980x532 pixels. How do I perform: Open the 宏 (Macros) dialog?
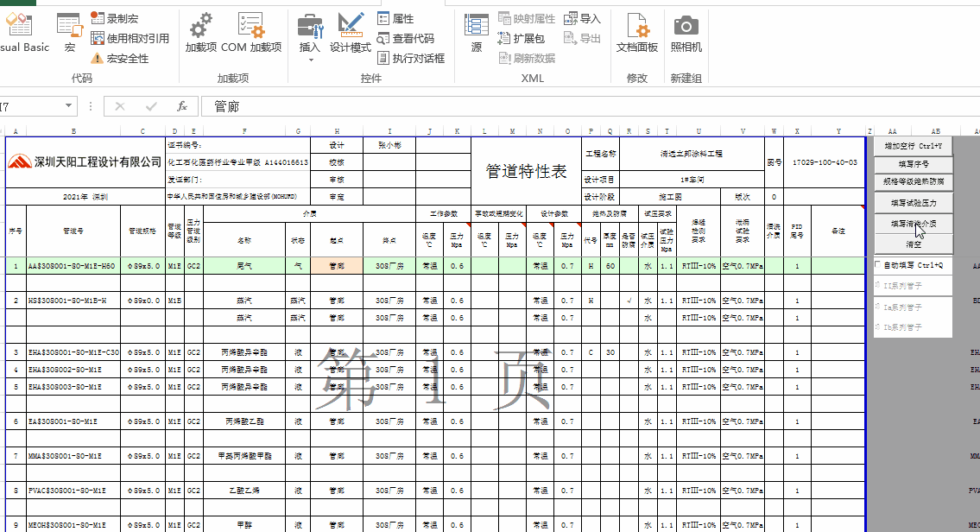[69, 33]
